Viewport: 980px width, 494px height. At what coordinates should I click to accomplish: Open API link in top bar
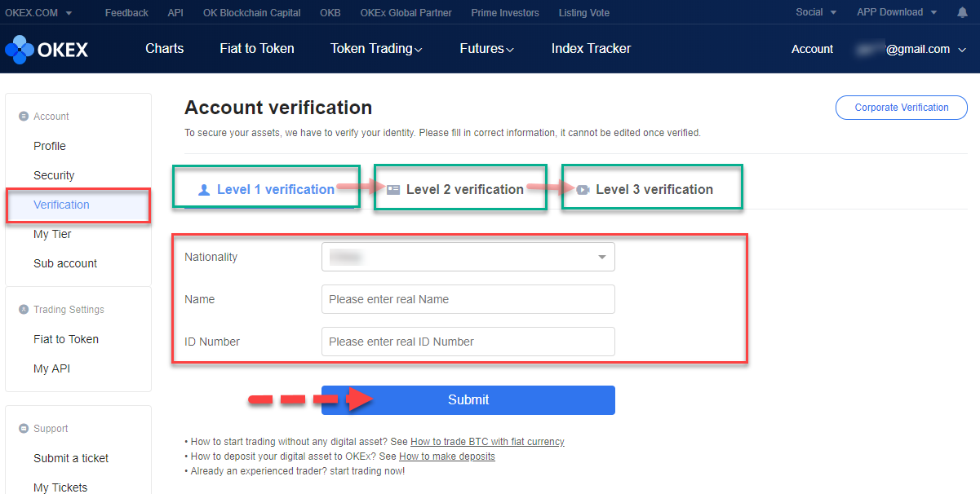point(175,12)
